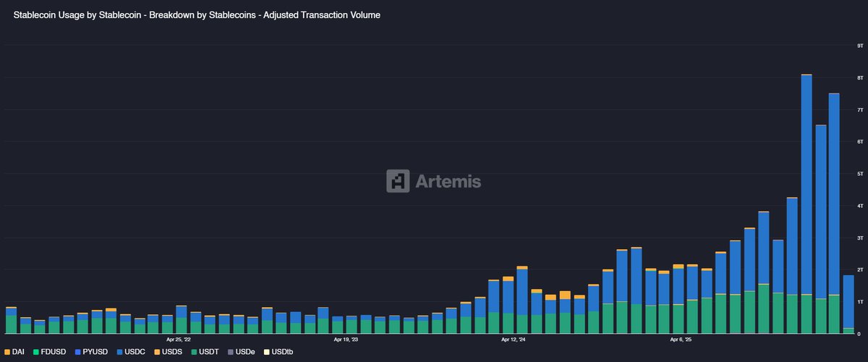Click the 9T y-axis label

(859, 46)
